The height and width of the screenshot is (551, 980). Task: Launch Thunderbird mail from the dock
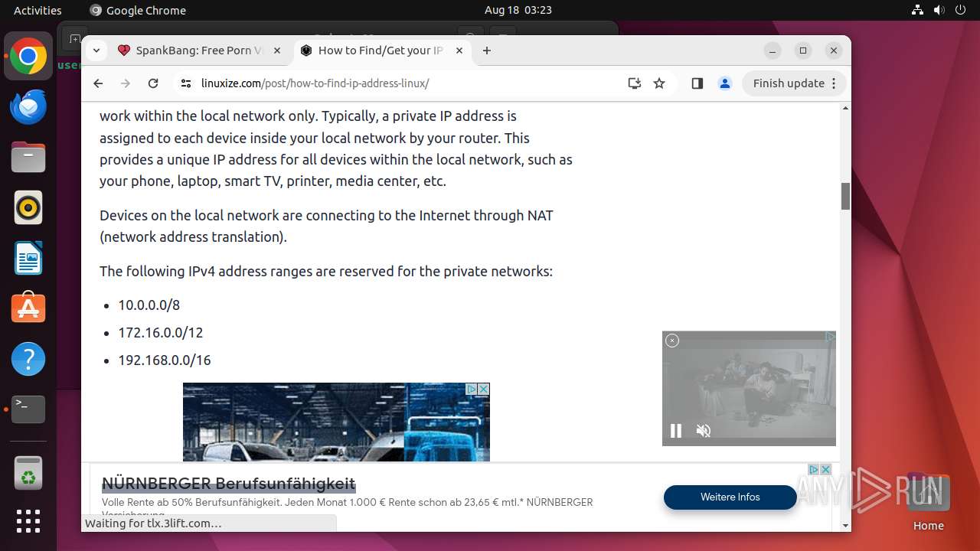click(x=28, y=107)
